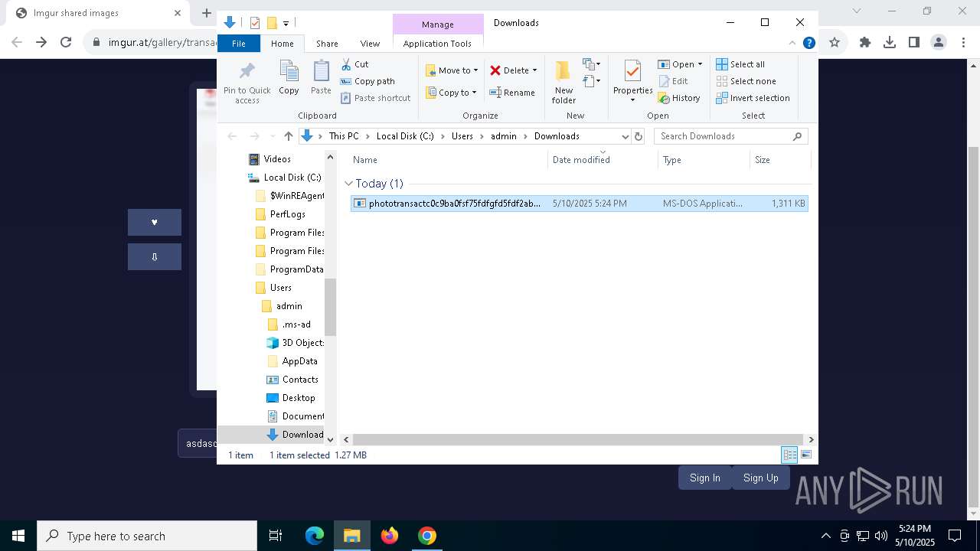This screenshot has width=980, height=551.
Task: Open the Copy to dropdown
Action: point(451,93)
